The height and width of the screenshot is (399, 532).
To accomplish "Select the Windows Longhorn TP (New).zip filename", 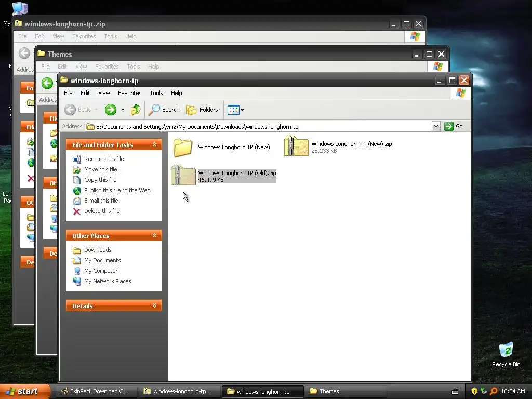I will tap(352, 144).
